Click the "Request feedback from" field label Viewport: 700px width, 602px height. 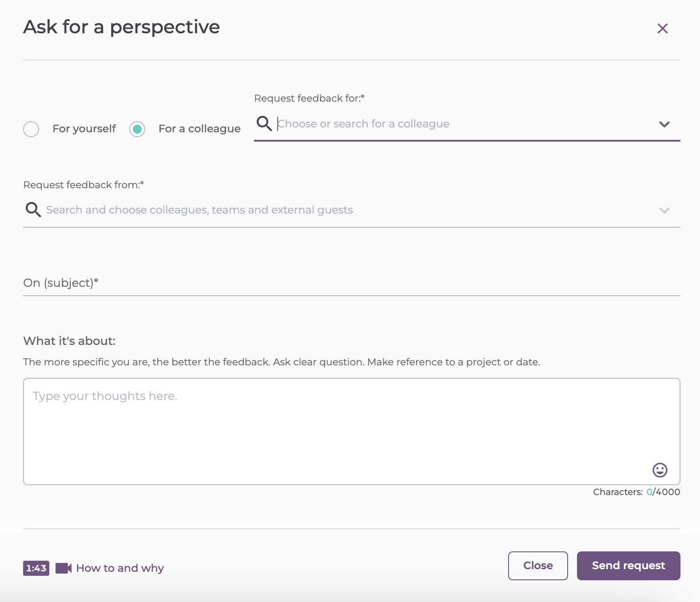[84, 185]
